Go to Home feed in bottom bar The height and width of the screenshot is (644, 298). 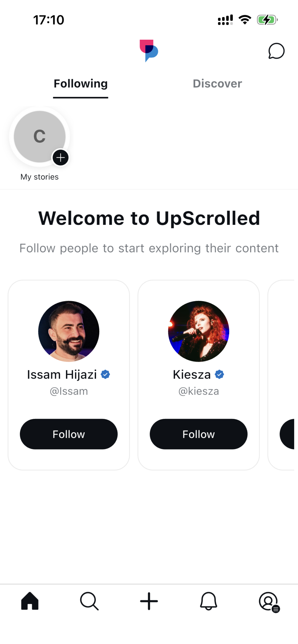click(x=30, y=601)
